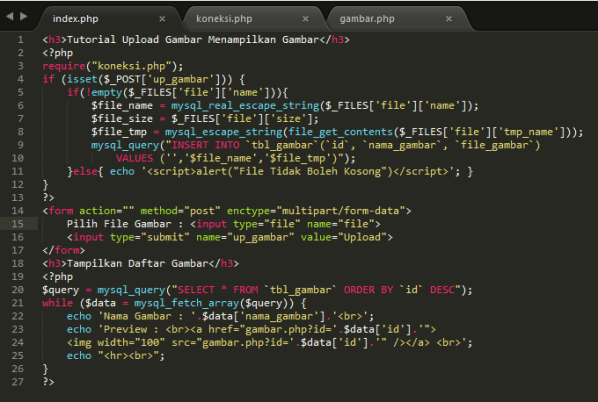Image resolution: width=598 pixels, height=402 pixels.
Task: Click 'tmp_name' string on line 8
Action: [x=531, y=132]
